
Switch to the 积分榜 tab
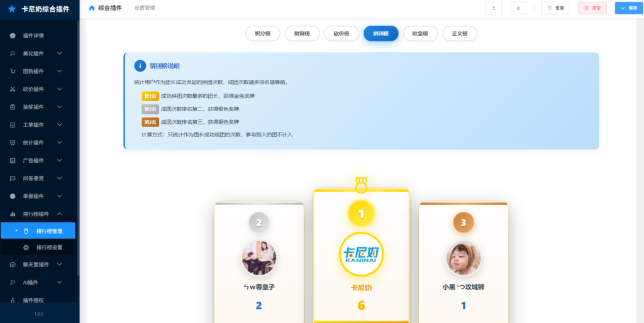click(x=263, y=34)
